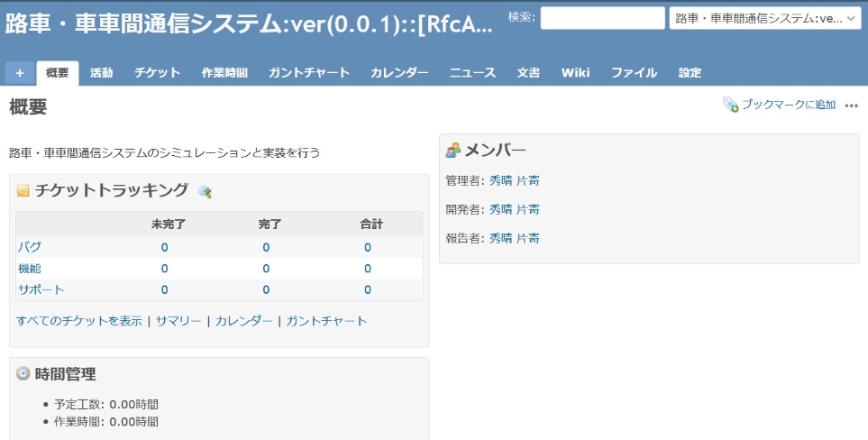
Task: Click the 未完了 column header
Action: 169,225
